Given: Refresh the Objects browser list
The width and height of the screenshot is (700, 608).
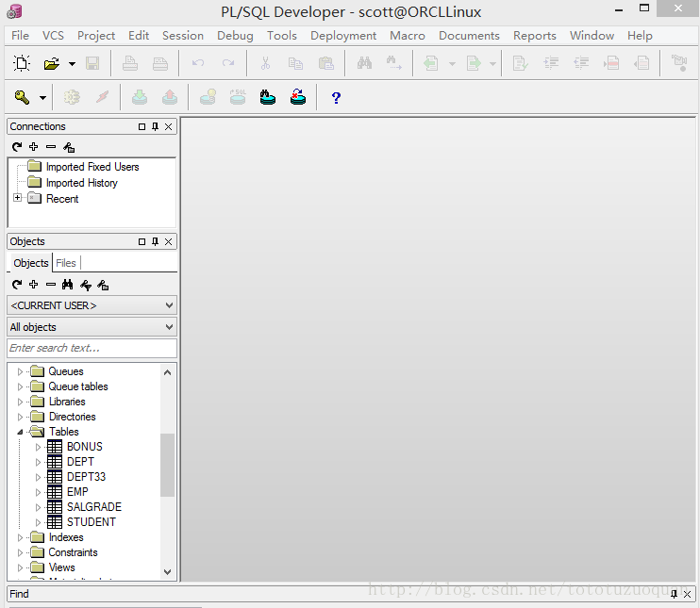Looking at the screenshot, I should pyautogui.click(x=17, y=284).
